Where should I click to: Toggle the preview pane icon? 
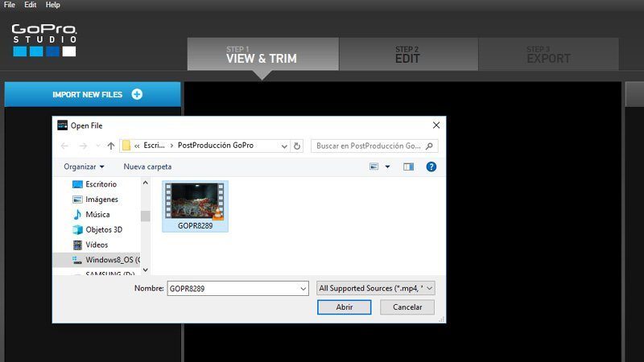tap(408, 167)
